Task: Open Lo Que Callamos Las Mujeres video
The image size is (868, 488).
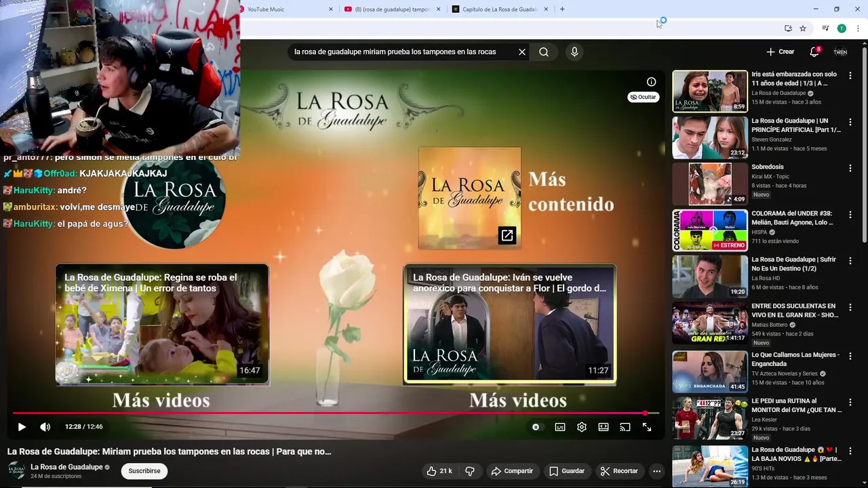Action: tap(710, 371)
